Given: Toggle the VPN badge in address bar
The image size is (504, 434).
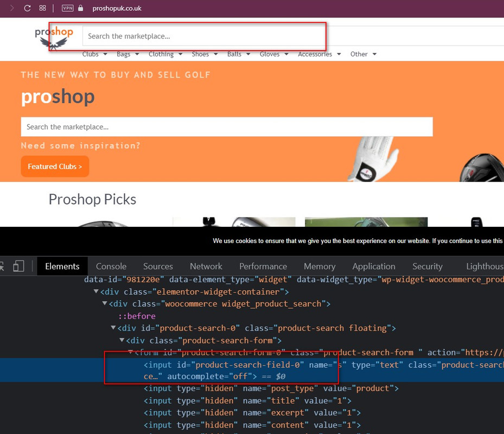Looking at the screenshot, I should click(67, 8).
